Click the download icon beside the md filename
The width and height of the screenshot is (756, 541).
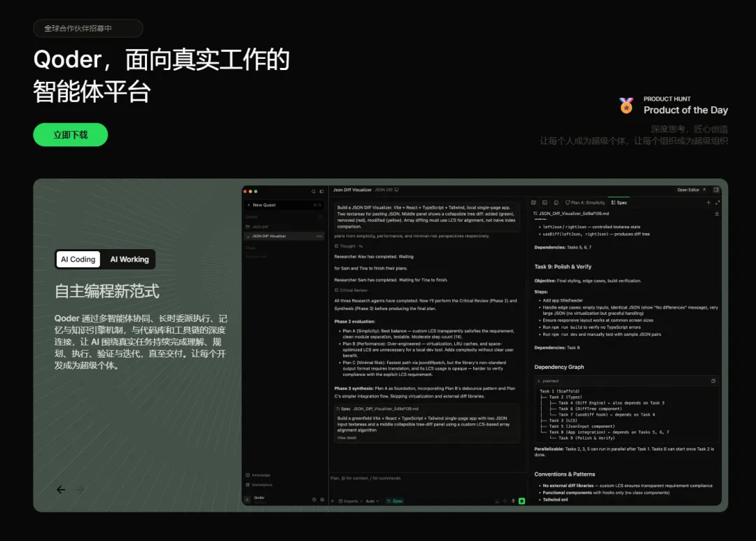(717, 213)
